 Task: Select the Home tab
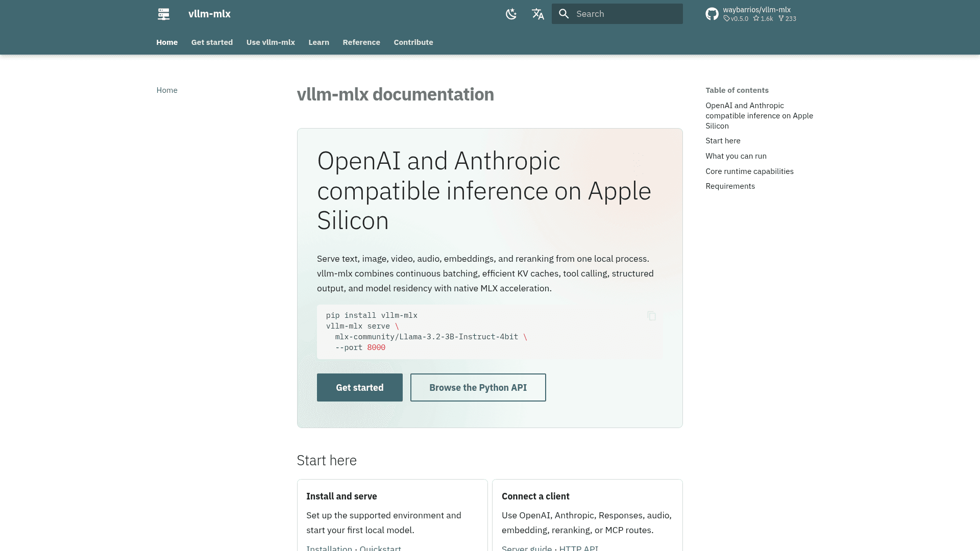point(167,42)
